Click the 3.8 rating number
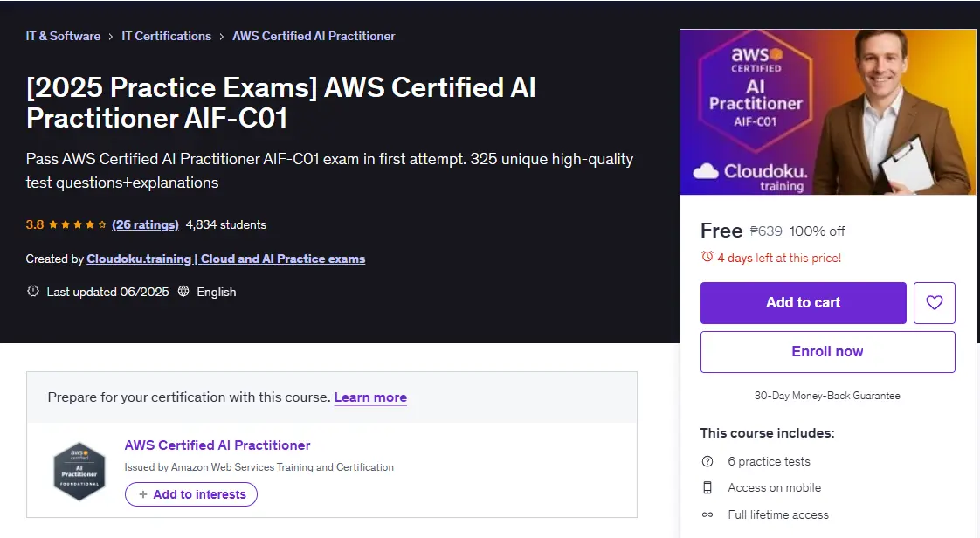980x538 pixels. pos(35,224)
